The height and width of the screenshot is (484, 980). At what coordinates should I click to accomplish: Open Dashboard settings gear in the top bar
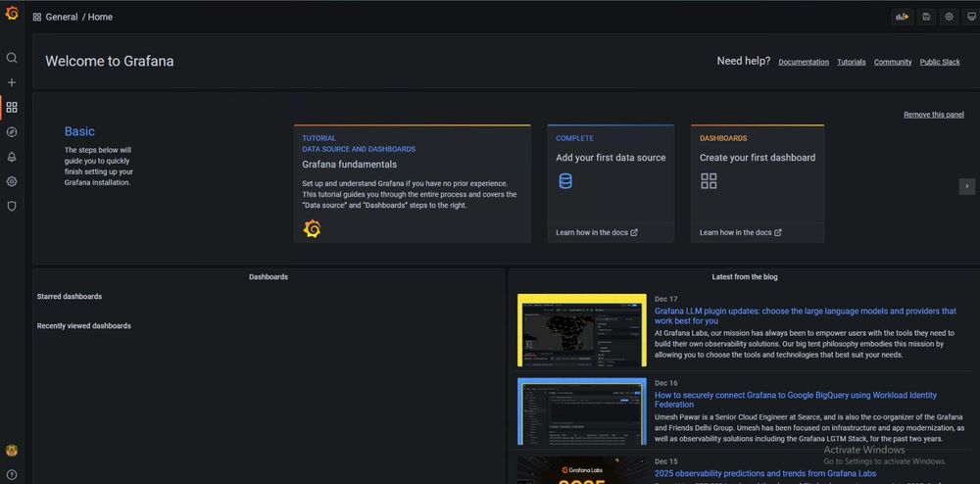coord(949,17)
